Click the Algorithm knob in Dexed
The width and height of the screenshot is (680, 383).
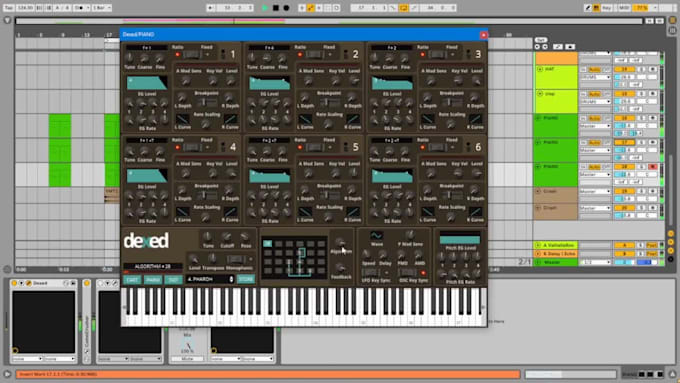coord(340,242)
